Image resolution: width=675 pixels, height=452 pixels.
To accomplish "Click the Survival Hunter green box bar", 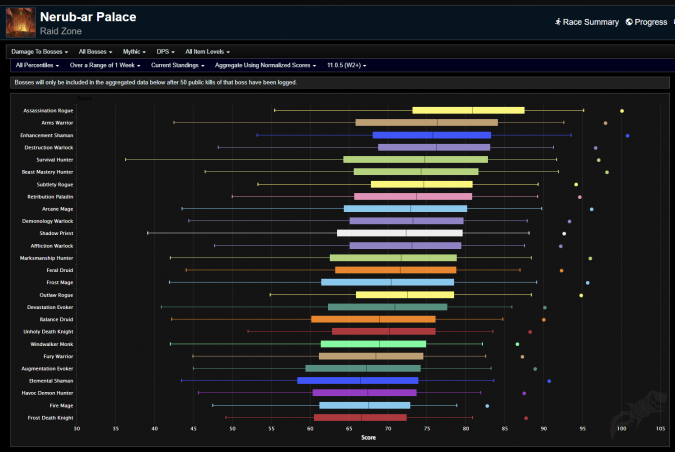I will tap(415, 160).
